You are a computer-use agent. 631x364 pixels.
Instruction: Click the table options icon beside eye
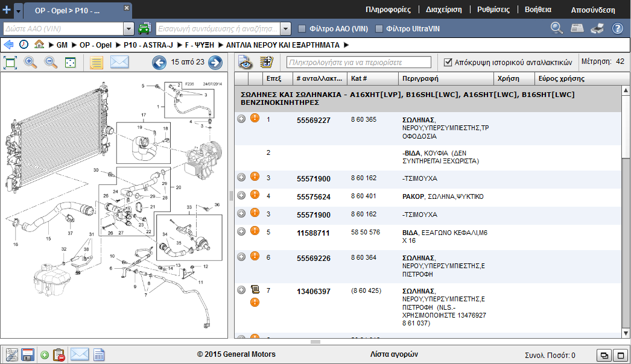tap(266, 62)
